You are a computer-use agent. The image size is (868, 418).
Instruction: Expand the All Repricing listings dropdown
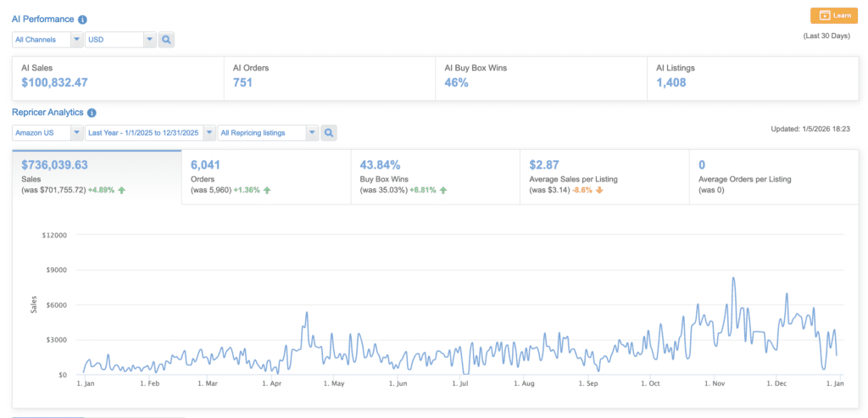click(x=267, y=132)
